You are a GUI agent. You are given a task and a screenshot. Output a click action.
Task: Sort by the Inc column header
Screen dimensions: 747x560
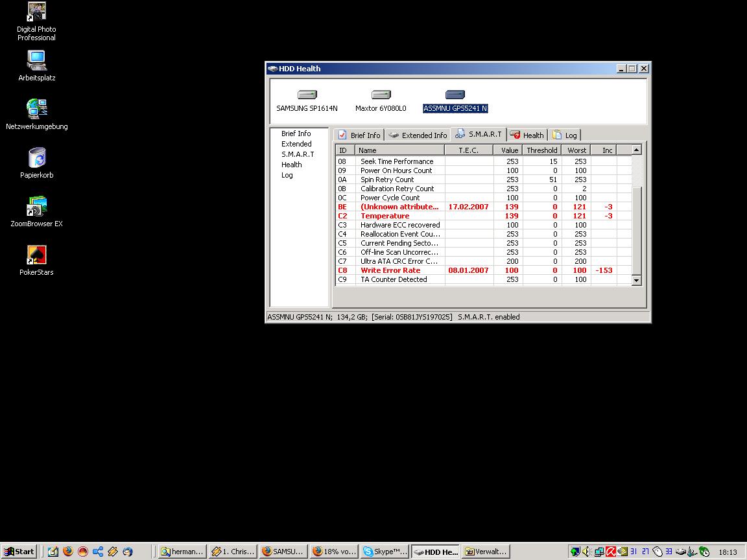[604, 150]
